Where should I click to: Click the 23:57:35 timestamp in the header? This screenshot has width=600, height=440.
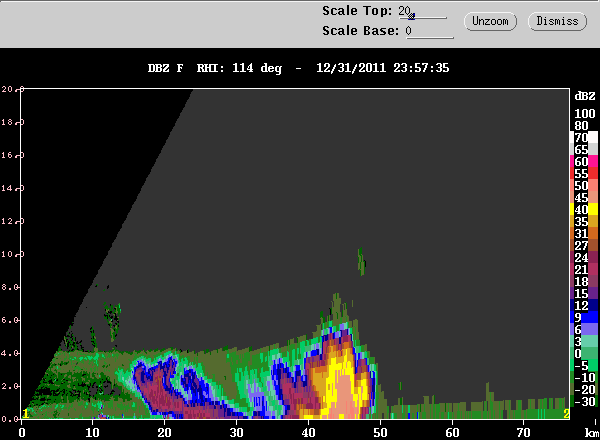(421, 68)
